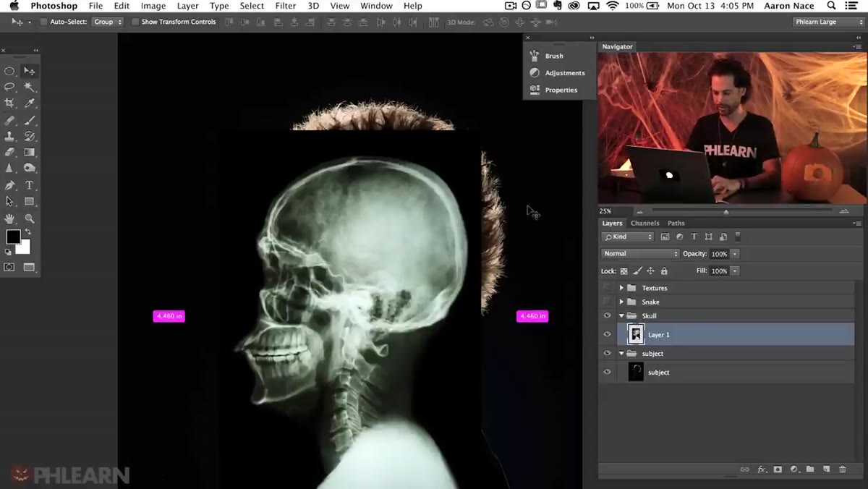Screen dimensions: 868x489
Task: Hide the subject group
Action: [x=607, y=353]
